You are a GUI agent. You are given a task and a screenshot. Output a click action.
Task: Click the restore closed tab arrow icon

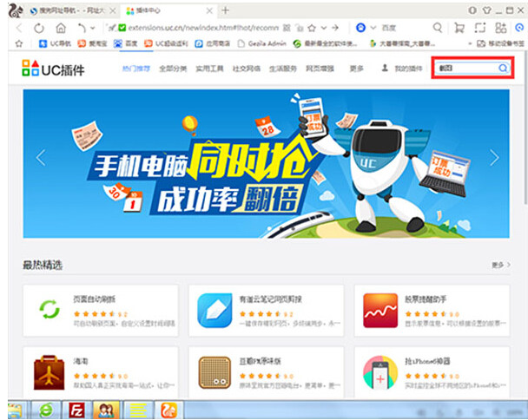click(82, 28)
